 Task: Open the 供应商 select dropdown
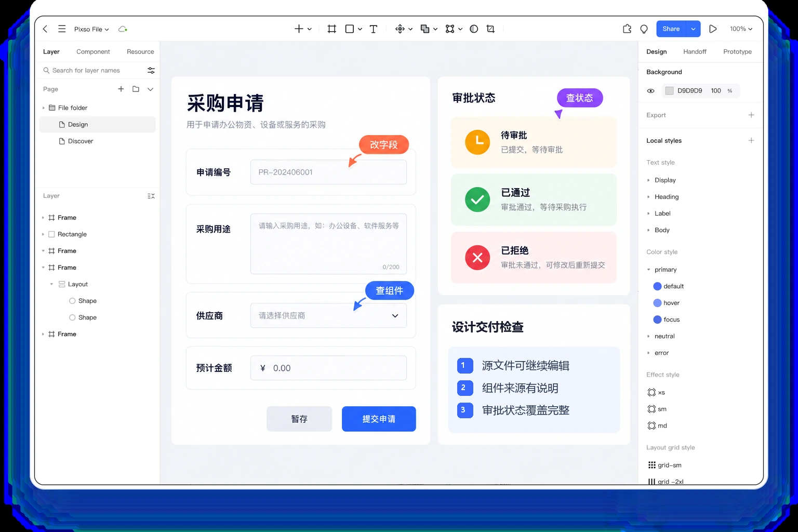[x=328, y=315]
